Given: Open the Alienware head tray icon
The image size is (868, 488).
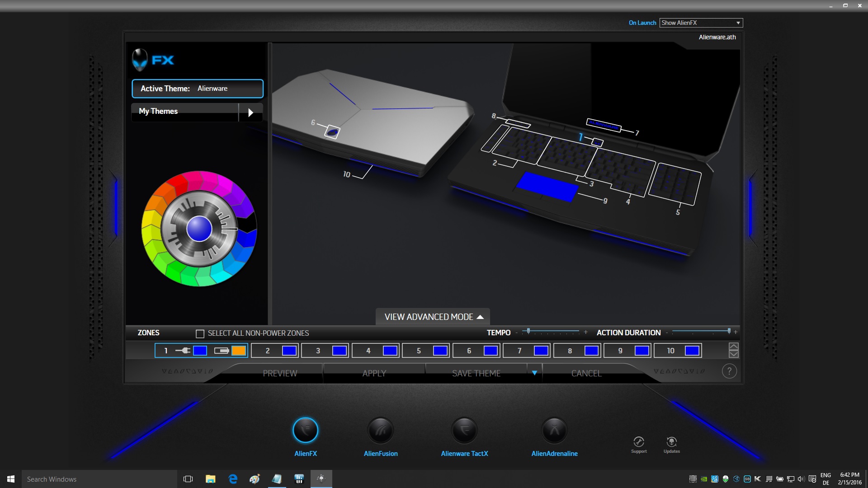Looking at the screenshot, I should point(725,479).
